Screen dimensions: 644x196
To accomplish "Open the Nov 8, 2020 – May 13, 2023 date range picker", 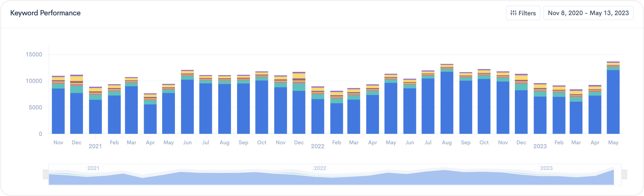I will 588,13.
